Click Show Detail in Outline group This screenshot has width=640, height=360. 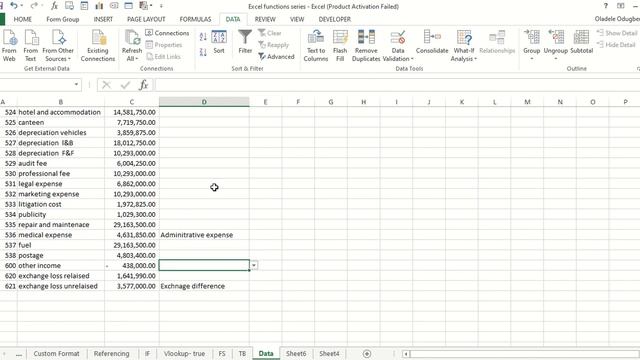[617, 33]
